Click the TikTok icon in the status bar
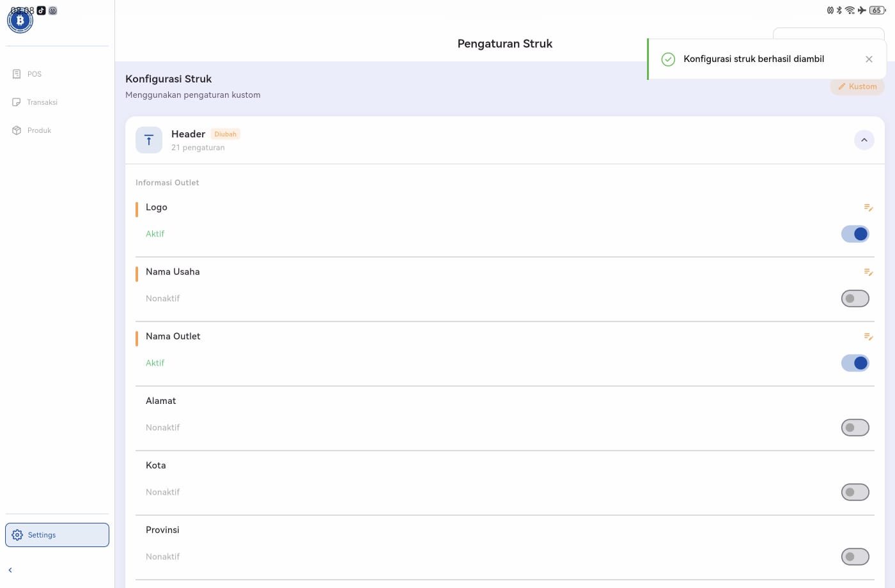This screenshot has height=588, width=895. tap(42, 10)
